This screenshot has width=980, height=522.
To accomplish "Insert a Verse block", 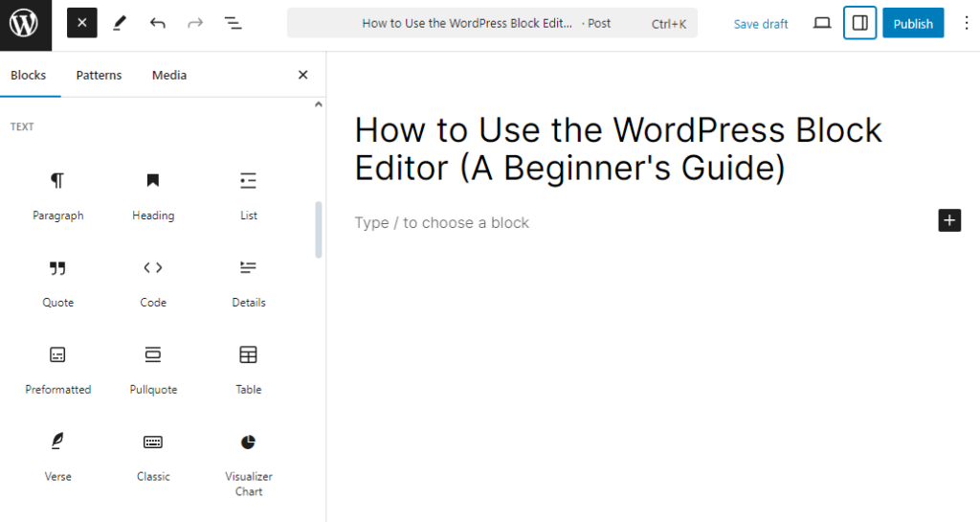I will pyautogui.click(x=57, y=456).
